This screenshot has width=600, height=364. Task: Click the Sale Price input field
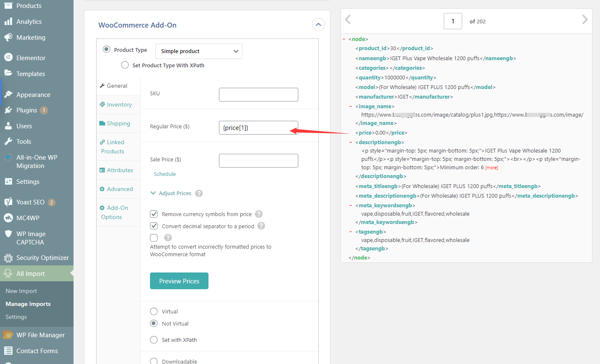259,160
